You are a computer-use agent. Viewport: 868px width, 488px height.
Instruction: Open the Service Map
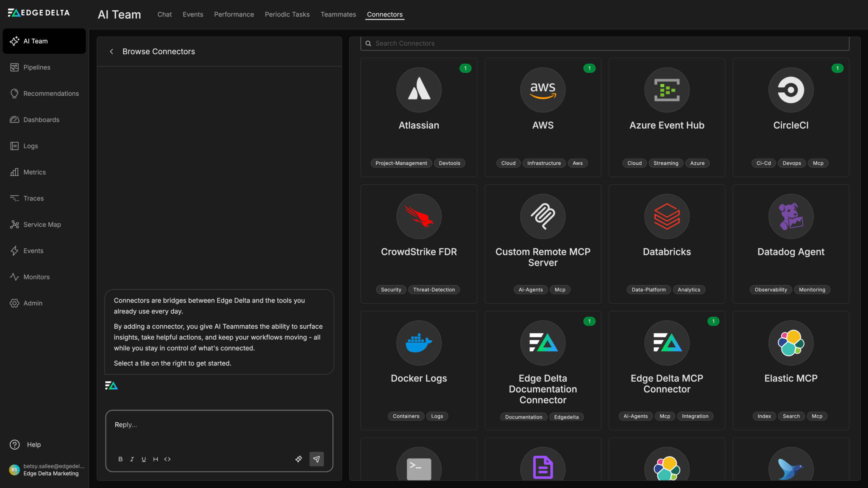(42, 224)
